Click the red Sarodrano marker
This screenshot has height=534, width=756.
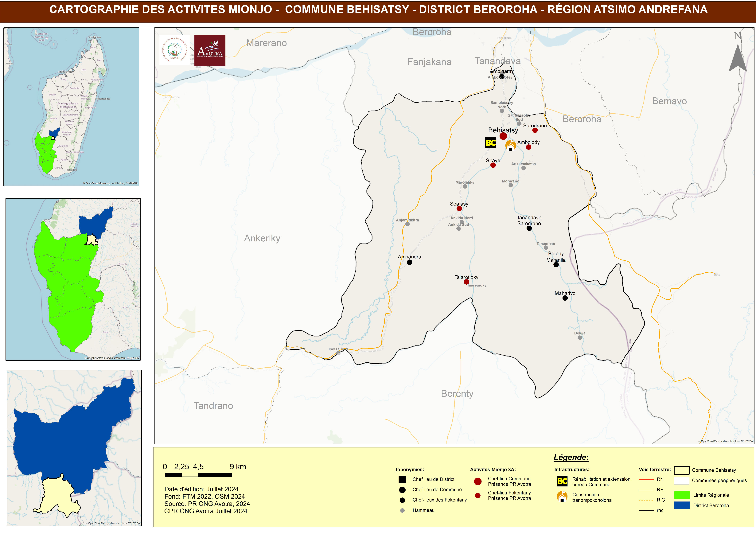(535, 130)
